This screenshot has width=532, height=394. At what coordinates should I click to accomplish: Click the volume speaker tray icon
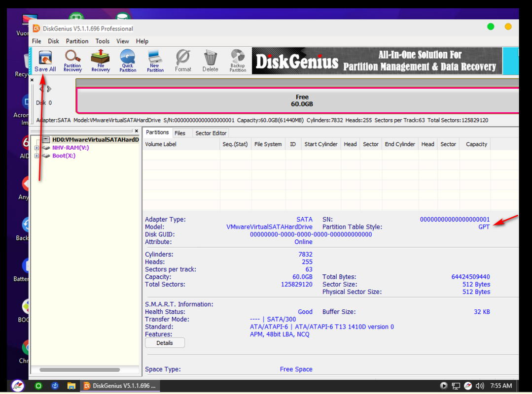[x=479, y=386]
